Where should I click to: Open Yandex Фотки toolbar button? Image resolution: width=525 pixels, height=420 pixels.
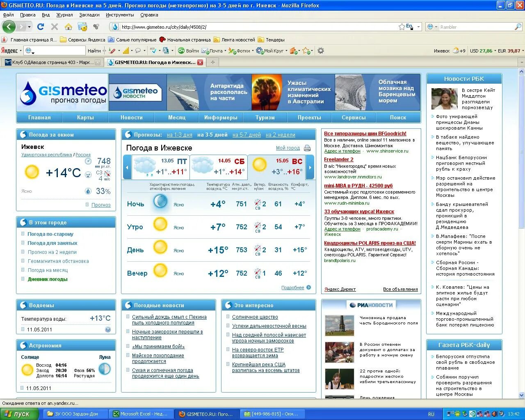(x=239, y=51)
